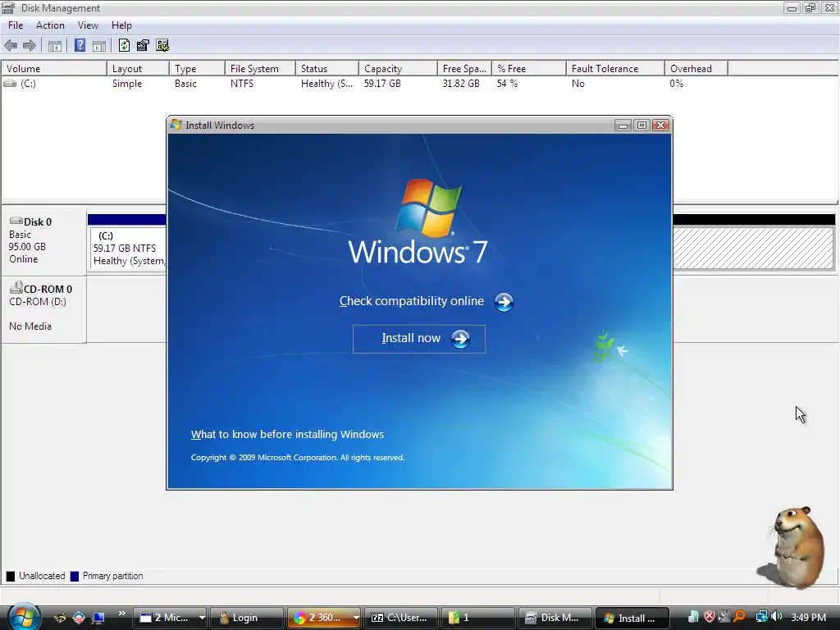This screenshot has width=840, height=630.
Task: Click the red X security tray icon
Action: 710,617
